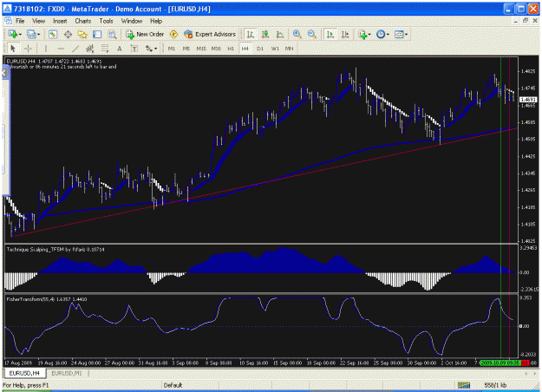
Task: Open the Charts menu
Action: tap(83, 21)
